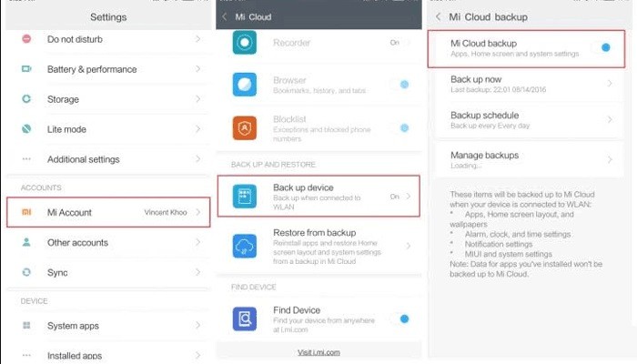This screenshot has height=364, width=637.
Task: Turn off the Find Device toggle
Action: click(x=400, y=318)
